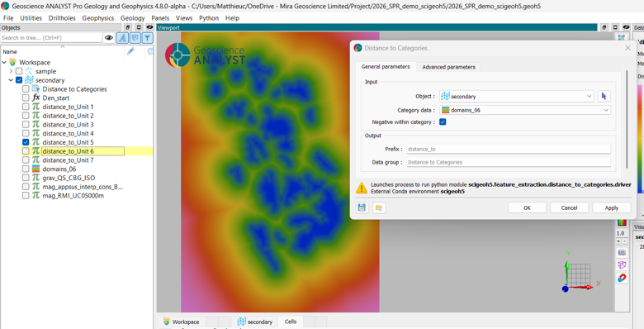Click the magnet snap icon in viewport toolbar

tap(622, 279)
